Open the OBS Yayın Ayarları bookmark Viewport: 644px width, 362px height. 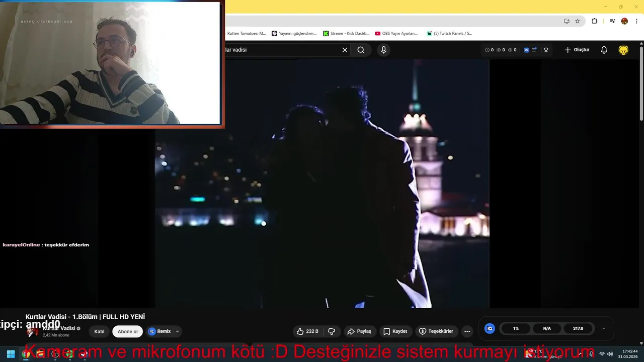pos(396,34)
